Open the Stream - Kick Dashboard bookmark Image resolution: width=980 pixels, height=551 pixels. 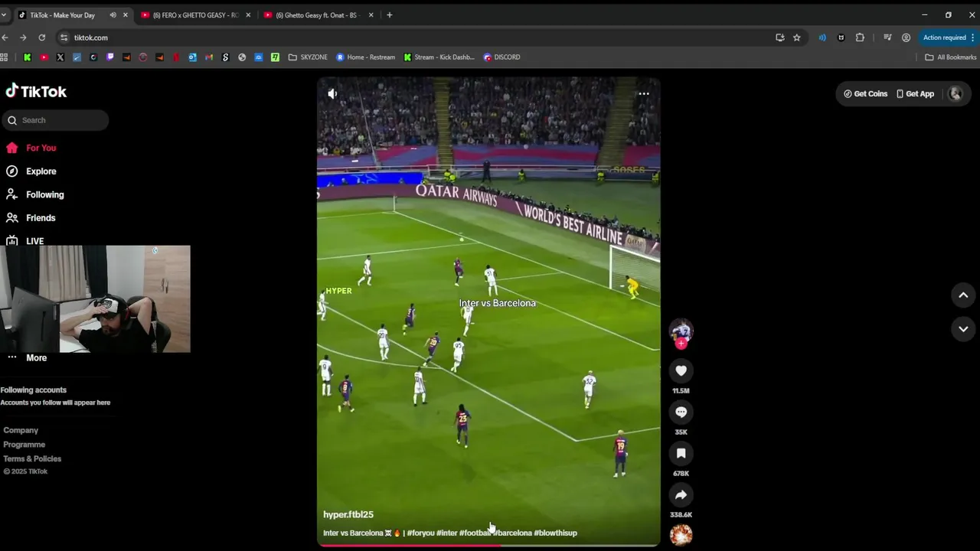click(x=439, y=57)
